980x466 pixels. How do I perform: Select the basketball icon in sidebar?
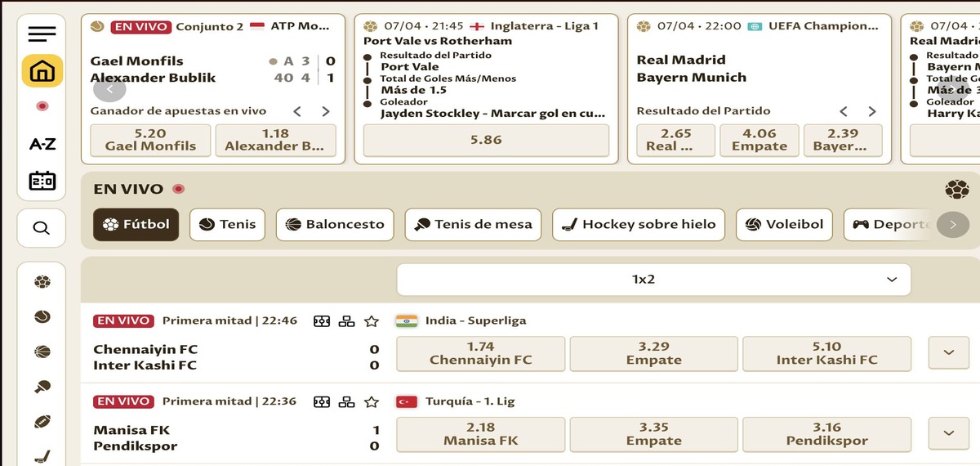[42, 352]
